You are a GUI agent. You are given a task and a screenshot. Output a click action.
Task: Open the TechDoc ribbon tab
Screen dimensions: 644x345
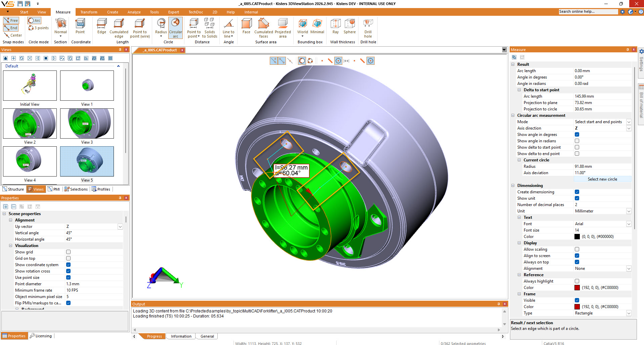coord(196,12)
